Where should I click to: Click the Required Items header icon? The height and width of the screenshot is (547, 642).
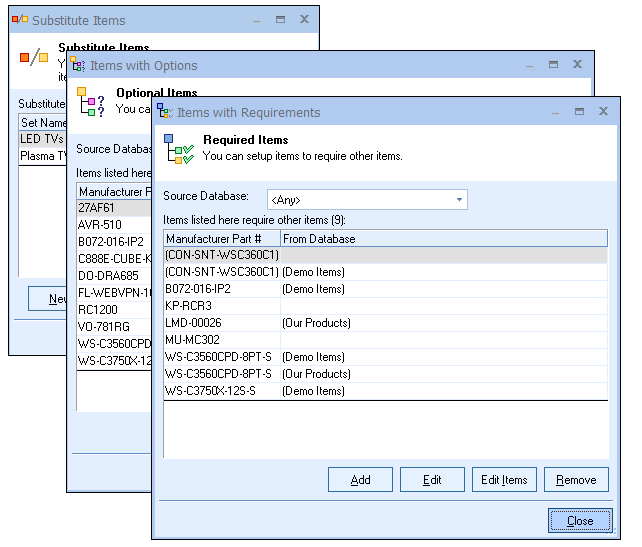(x=178, y=148)
